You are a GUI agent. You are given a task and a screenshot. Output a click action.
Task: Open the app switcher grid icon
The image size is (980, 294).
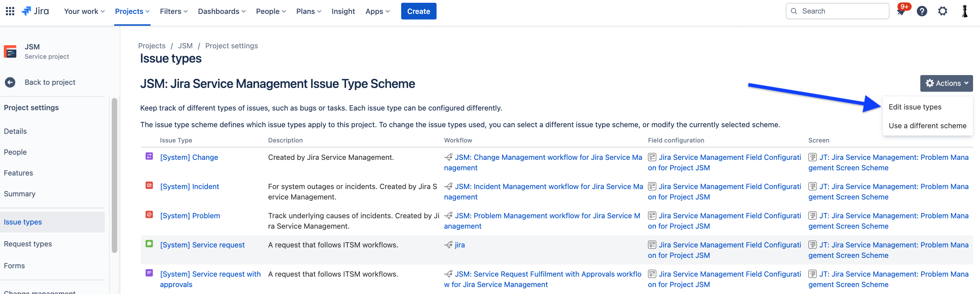(10, 11)
